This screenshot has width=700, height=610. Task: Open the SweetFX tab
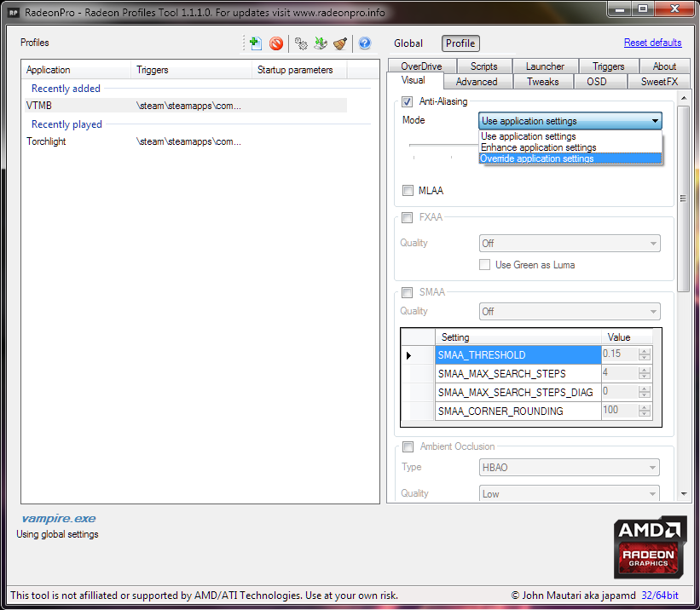(x=659, y=82)
